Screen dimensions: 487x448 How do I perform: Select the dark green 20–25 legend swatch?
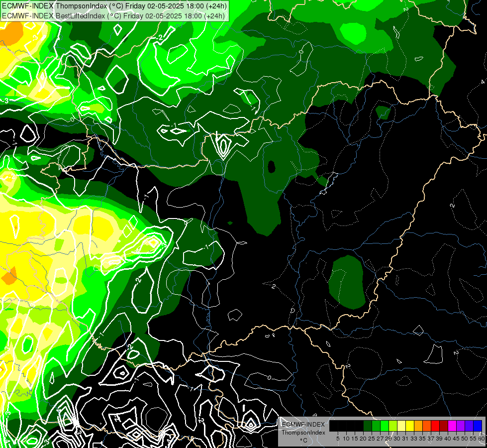[368, 426]
